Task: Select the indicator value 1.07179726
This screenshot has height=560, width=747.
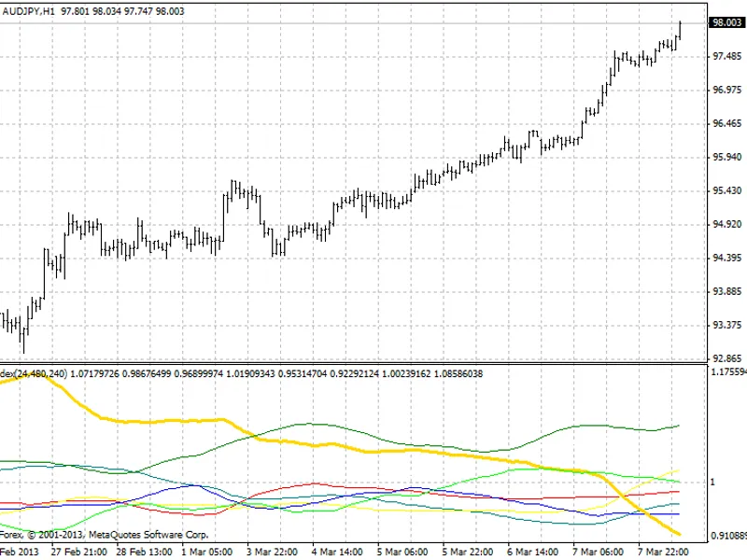Action: coord(95,374)
